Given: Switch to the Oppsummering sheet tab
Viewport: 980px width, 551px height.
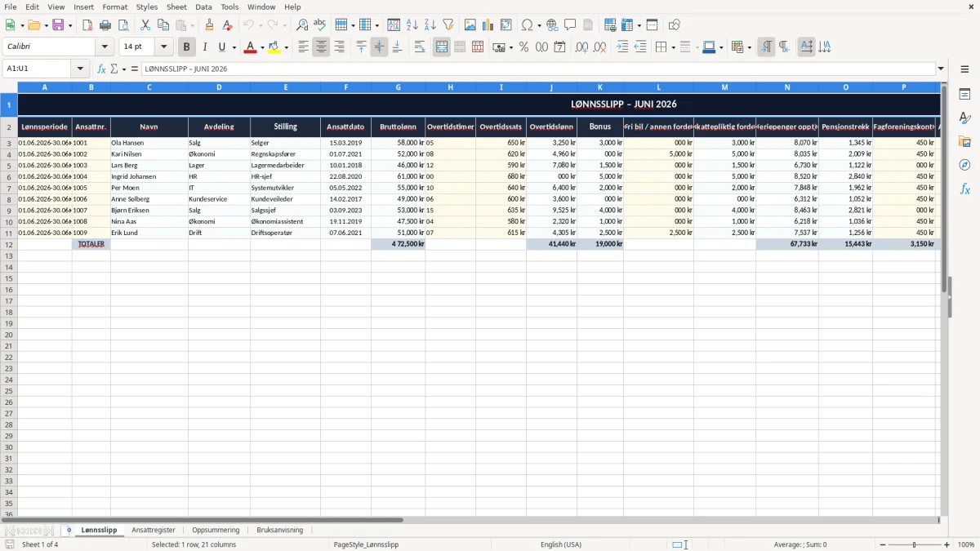Looking at the screenshot, I should [216, 530].
